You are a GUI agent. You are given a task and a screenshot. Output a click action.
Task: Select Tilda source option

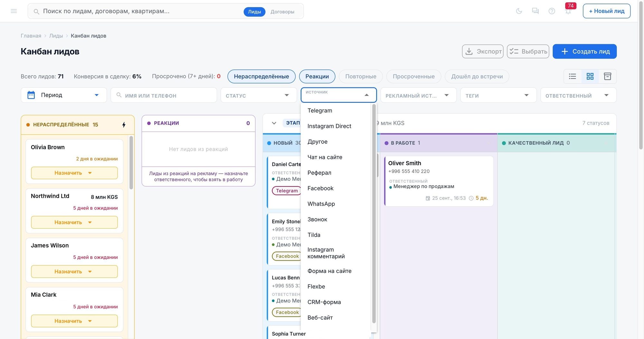pyautogui.click(x=336, y=235)
